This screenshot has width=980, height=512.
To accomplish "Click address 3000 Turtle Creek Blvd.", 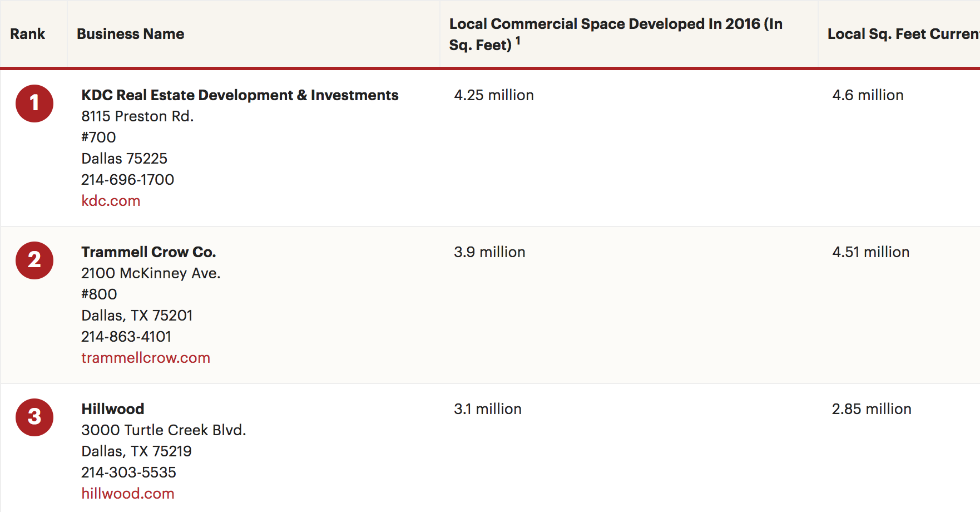I will tap(164, 430).
